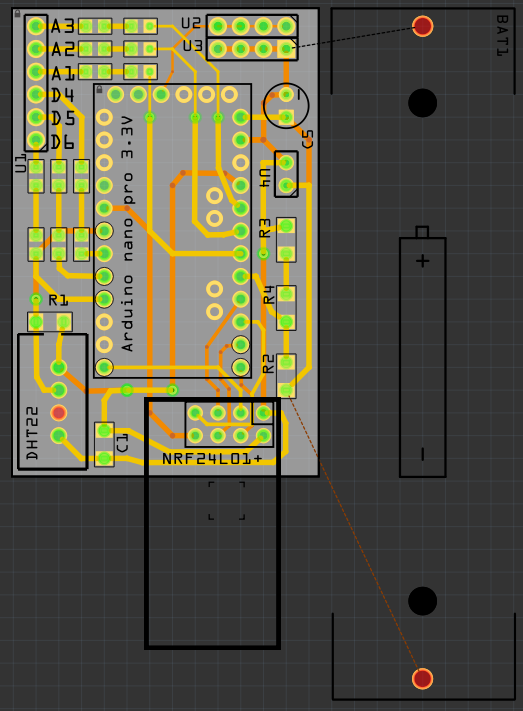This screenshot has height=711, width=523.
Task: Click the dashed square below the NRF24L01+ label
Action: pos(226,501)
